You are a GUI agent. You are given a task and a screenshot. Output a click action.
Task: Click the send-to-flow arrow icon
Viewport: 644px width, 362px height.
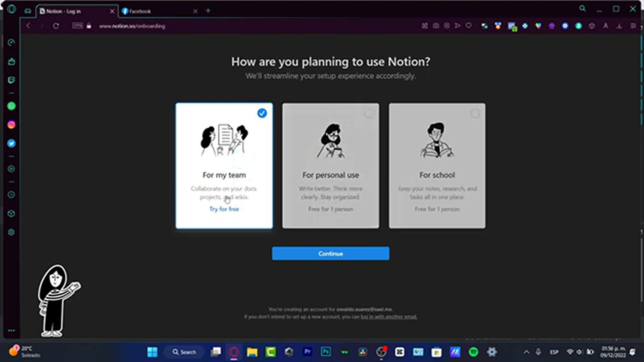pos(458,25)
